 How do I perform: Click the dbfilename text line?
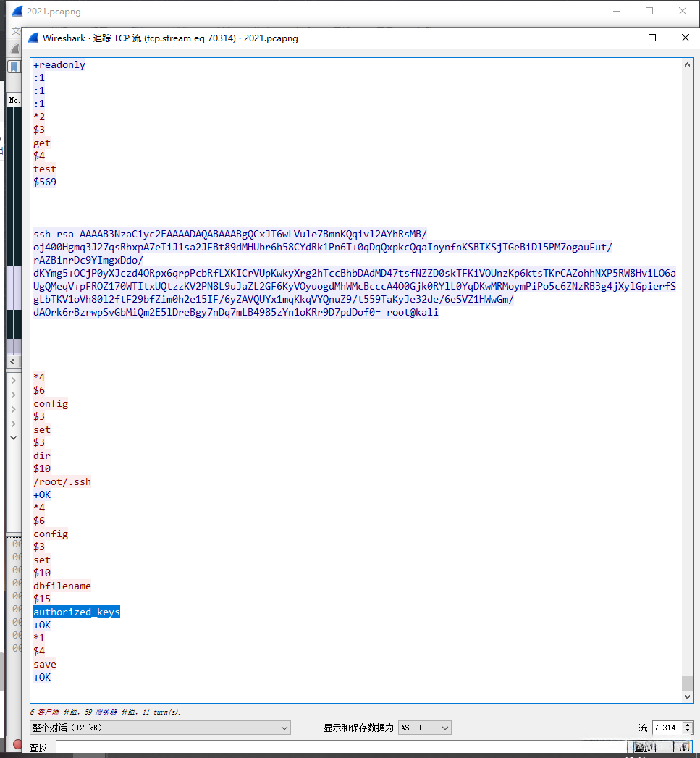tap(62, 586)
